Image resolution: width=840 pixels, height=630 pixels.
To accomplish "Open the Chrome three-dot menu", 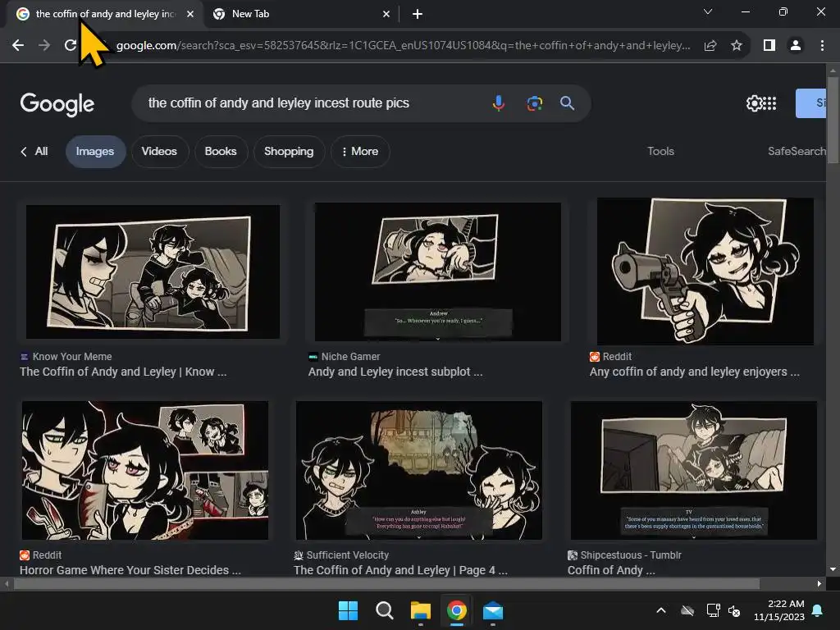I will click(822, 46).
